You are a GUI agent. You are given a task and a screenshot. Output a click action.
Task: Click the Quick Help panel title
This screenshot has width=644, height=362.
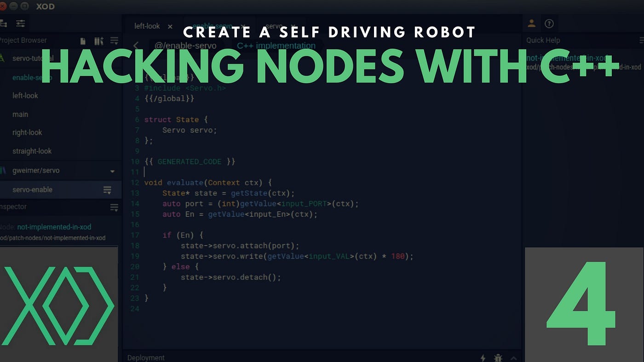coord(543,40)
